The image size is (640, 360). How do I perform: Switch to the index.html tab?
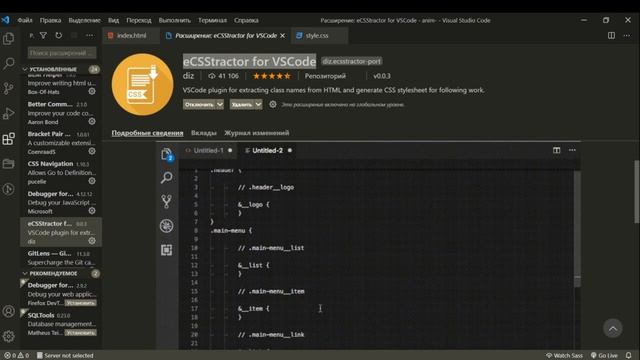tap(131, 36)
